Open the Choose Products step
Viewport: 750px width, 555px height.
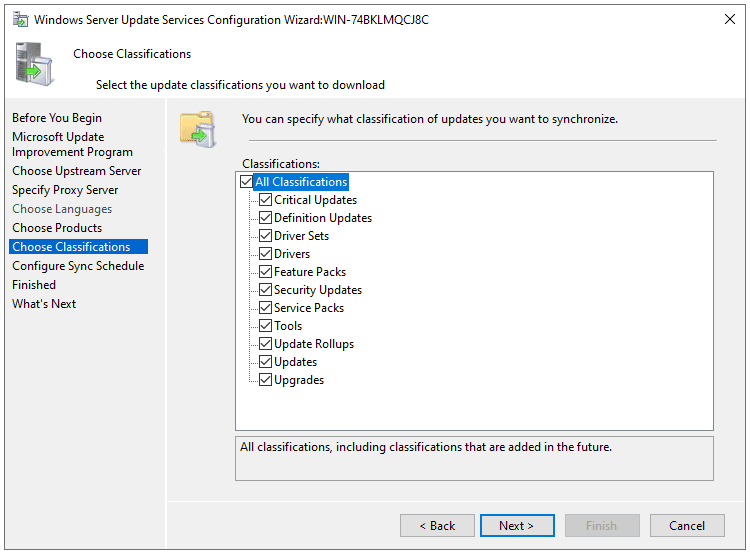point(57,228)
